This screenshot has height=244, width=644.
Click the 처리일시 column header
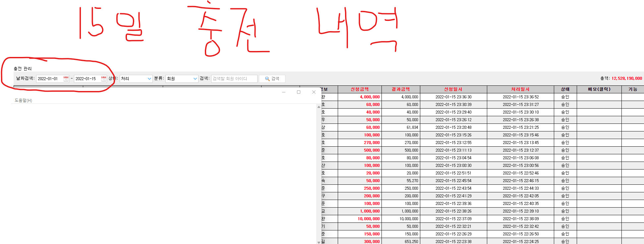(520, 89)
